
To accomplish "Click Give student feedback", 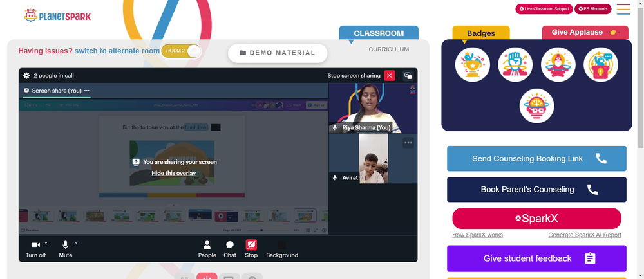I will pos(536,258).
